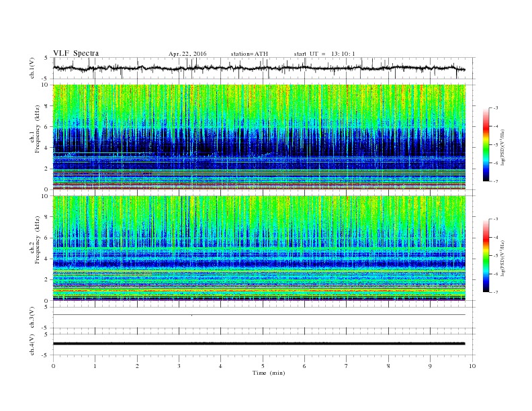Click the "4" kHz tick of ch.1 spectrogram
Viewport: 532px width, 411px height.
tap(47, 148)
